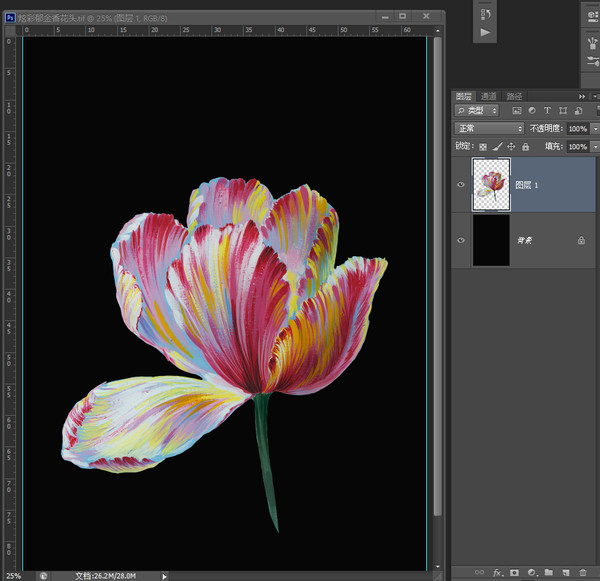Click the padlock icon on 背景 layer
600x581 pixels.
(x=581, y=240)
